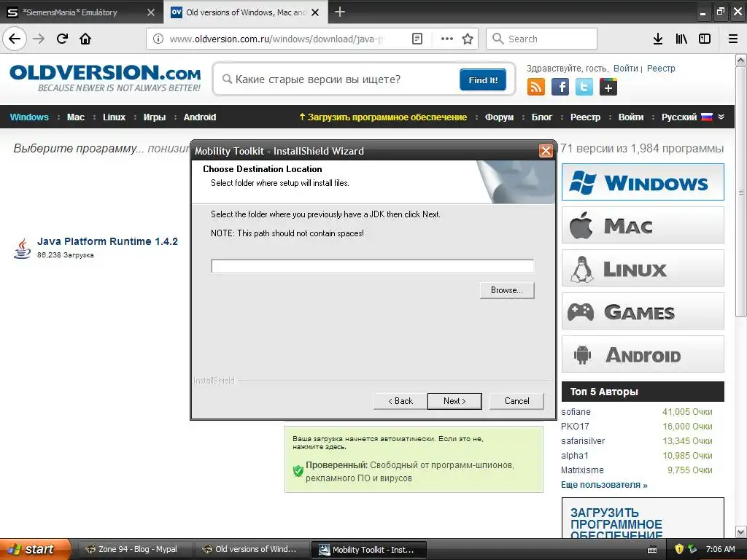Image resolution: width=747 pixels, height=560 pixels.
Task: Click the page vertical scrollbar thumb
Action: [741, 192]
